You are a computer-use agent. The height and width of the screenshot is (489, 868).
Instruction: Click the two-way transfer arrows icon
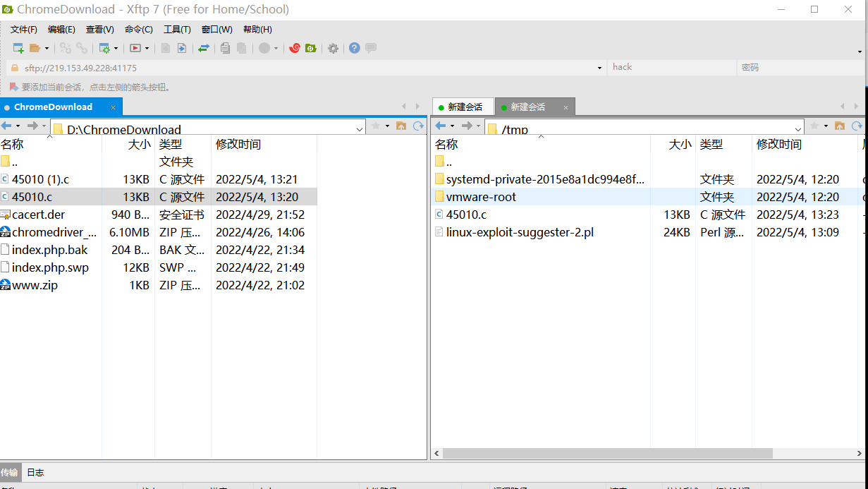click(204, 48)
